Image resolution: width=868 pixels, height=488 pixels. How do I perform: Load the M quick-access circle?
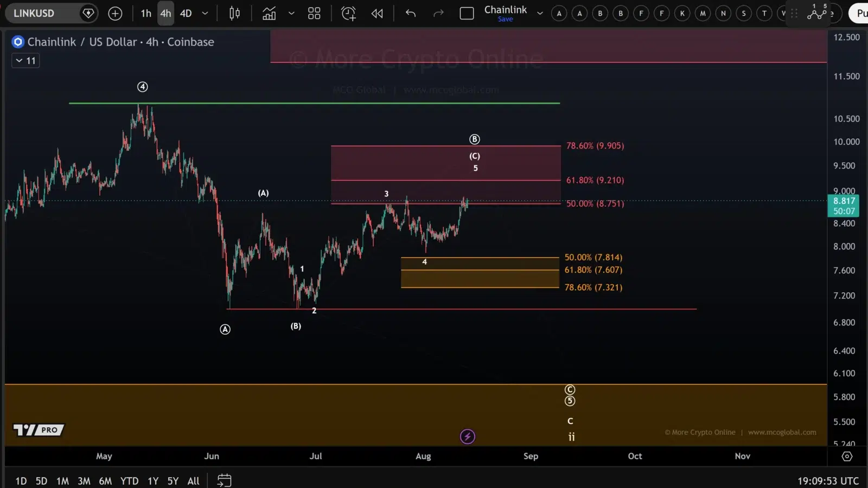pyautogui.click(x=703, y=14)
